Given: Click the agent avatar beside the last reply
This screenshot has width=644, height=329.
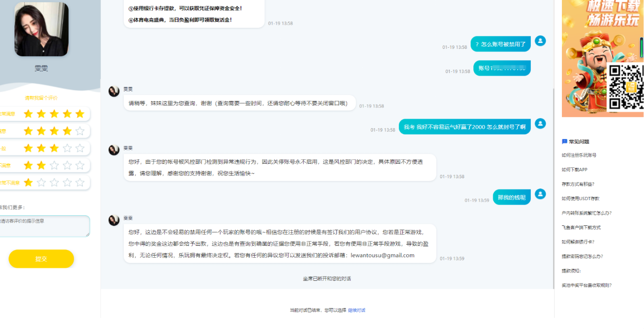Looking at the screenshot, I should tap(114, 221).
